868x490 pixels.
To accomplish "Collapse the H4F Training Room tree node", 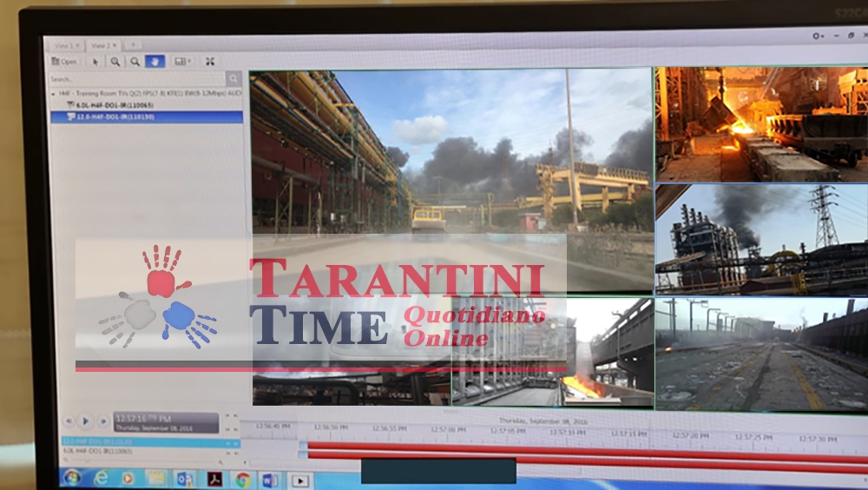I will coord(54,94).
